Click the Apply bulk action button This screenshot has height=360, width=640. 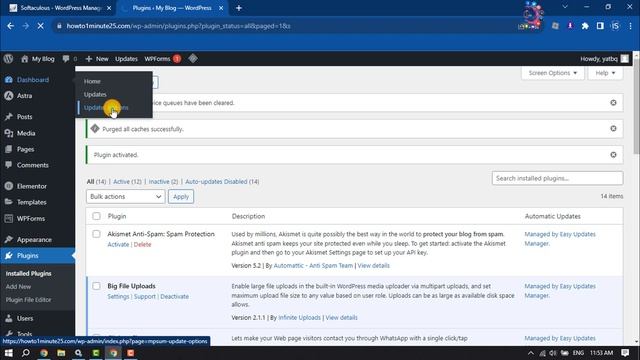click(181, 196)
